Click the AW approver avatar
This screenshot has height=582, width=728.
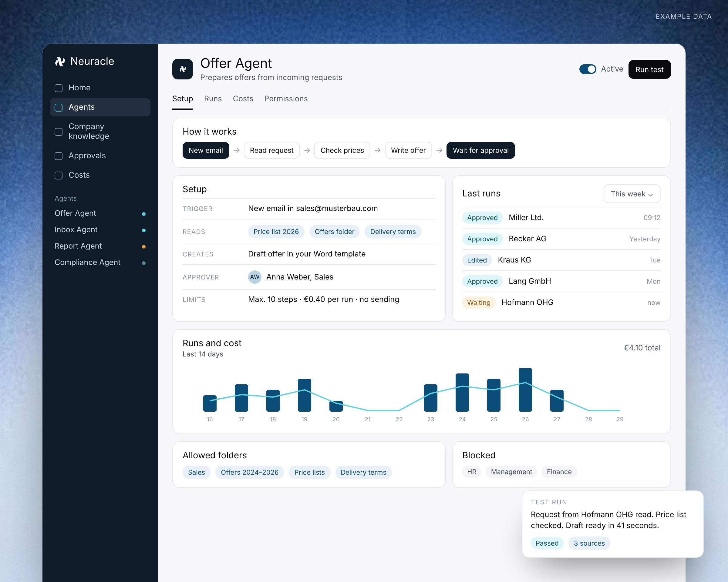(254, 277)
